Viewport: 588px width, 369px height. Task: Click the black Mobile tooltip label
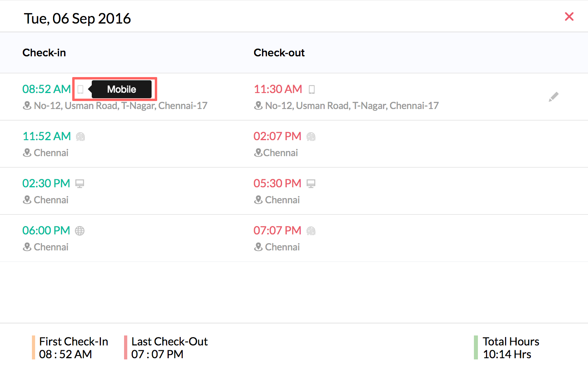(x=122, y=89)
